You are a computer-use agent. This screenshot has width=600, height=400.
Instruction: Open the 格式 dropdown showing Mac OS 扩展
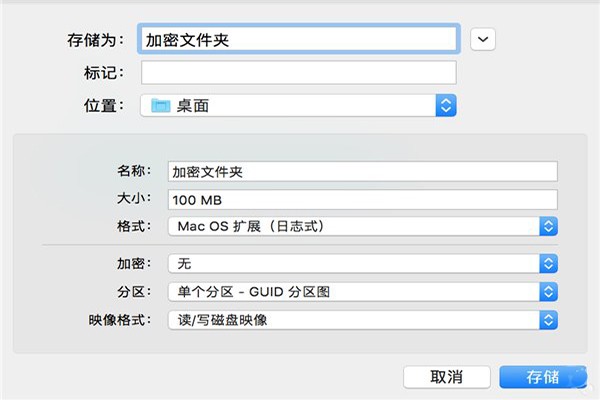pos(360,226)
